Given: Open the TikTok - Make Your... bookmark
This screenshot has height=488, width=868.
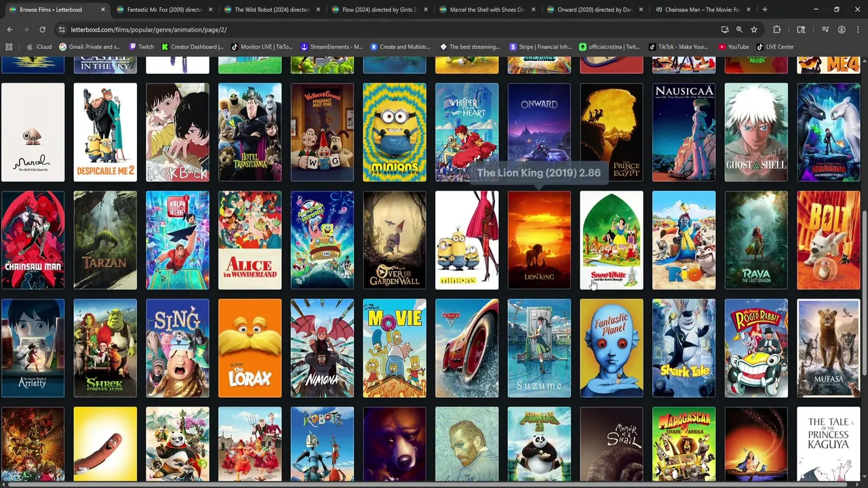Looking at the screenshot, I should click(678, 47).
